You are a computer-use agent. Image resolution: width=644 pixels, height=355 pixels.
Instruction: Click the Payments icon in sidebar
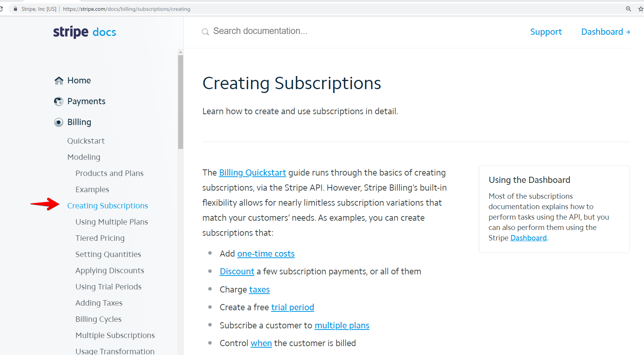coord(59,101)
